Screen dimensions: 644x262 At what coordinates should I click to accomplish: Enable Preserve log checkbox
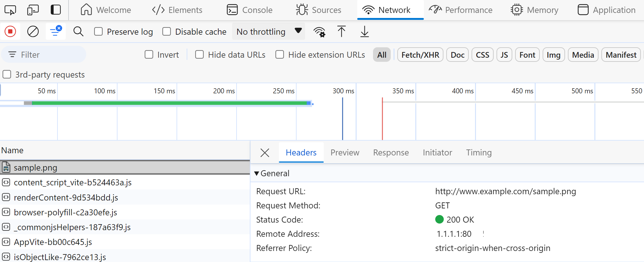click(x=99, y=32)
